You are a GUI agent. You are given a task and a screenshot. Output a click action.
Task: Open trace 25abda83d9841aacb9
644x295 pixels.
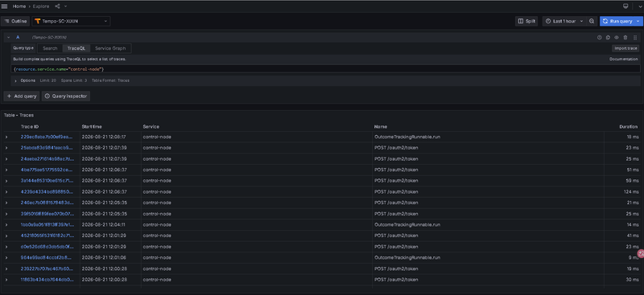[47, 148]
